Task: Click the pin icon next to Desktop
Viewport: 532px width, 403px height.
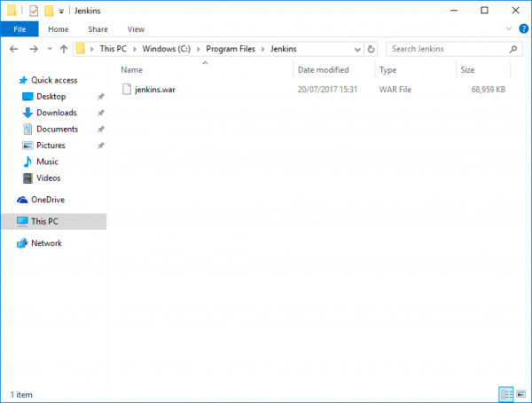Action: coord(101,97)
